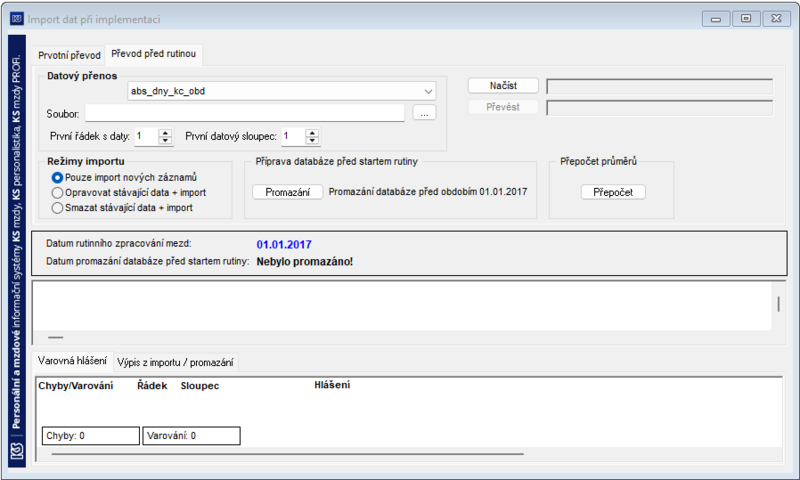Browse for file with '...' button
This screenshot has height=480, width=800.
point(424,113)
